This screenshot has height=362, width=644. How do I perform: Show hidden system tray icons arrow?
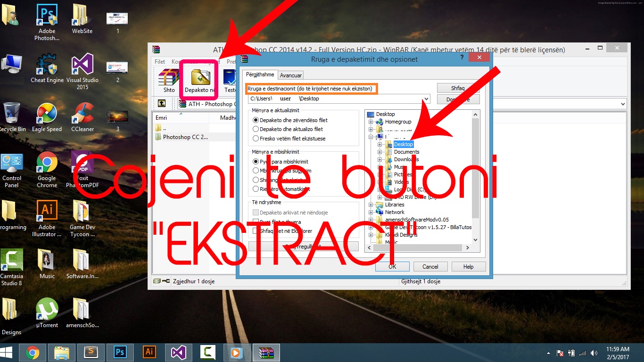tap(548, 353)
